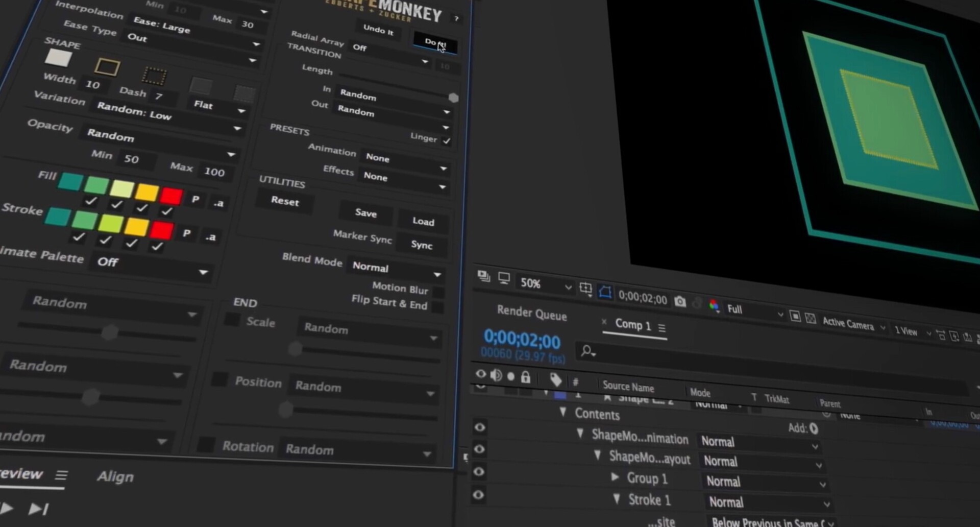Open the Align panel tab

click(x=115, y=476)
